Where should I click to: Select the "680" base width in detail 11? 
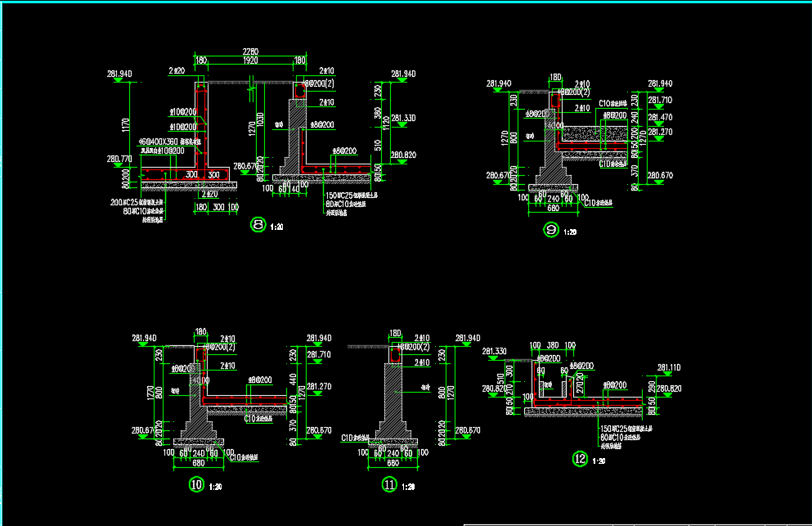coord(393,463)
